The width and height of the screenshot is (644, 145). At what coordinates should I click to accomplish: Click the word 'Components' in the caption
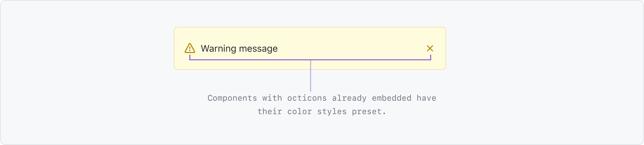[232, 98]
